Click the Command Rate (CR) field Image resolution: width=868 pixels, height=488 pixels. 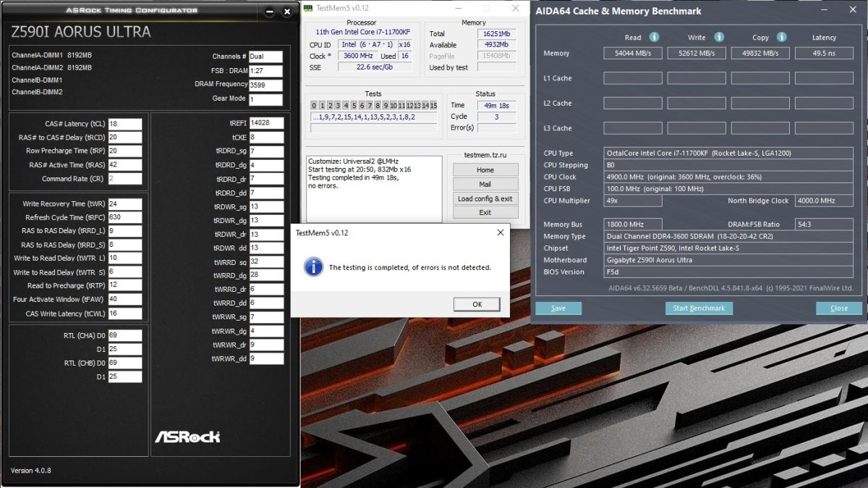pyautogui.click(x=124, y=179)
